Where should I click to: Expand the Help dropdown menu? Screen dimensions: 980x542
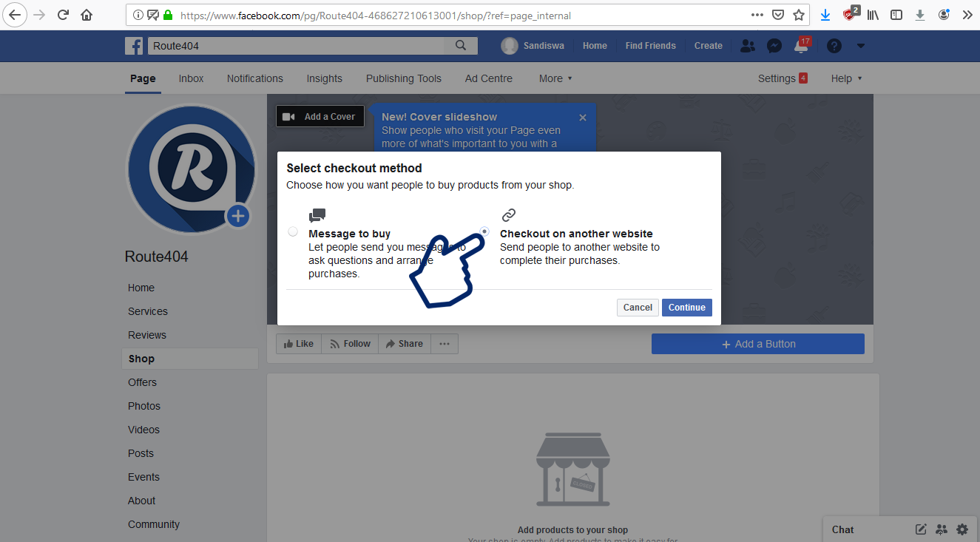click(x=846, y=78)
